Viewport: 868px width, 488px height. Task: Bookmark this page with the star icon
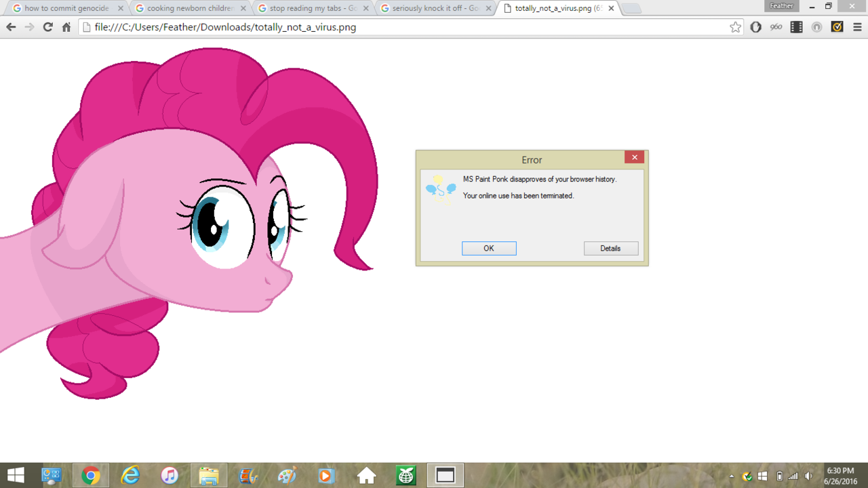coord(736,27)
